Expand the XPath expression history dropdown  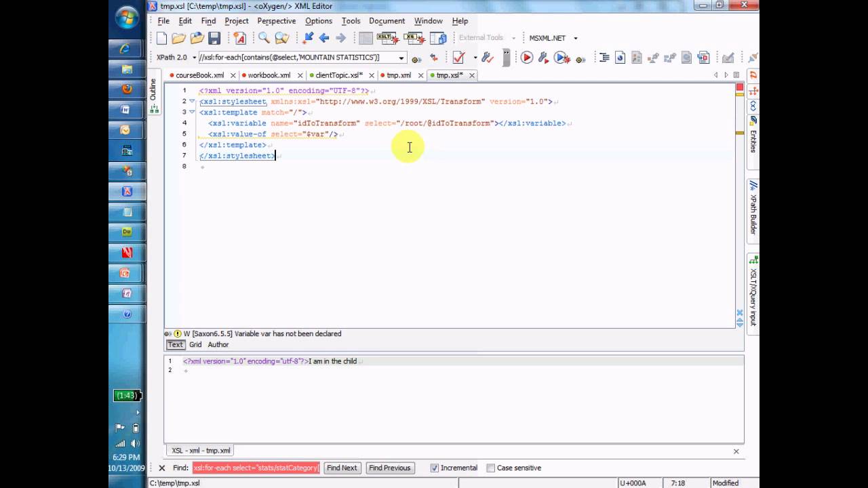[401, 58]
